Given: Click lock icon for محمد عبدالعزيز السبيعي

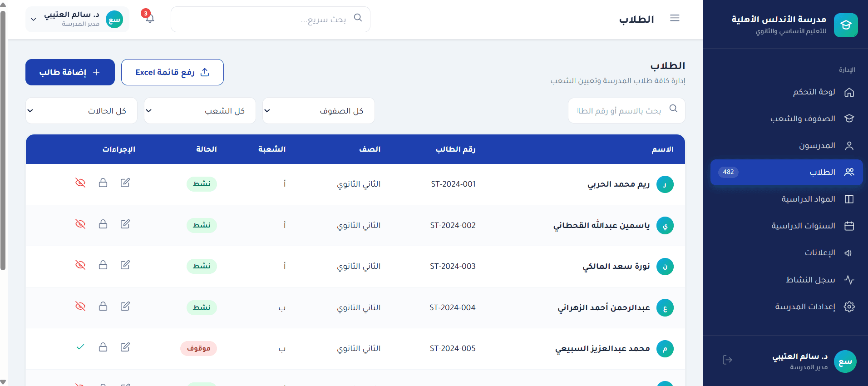Looking at the screenshot, I should (x=103, y=347).
